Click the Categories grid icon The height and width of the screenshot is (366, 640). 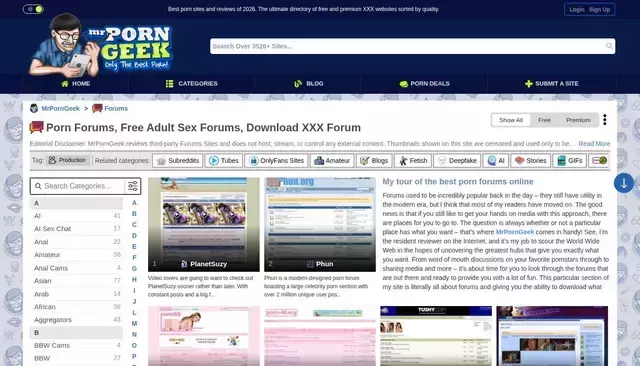pos(169,84)
